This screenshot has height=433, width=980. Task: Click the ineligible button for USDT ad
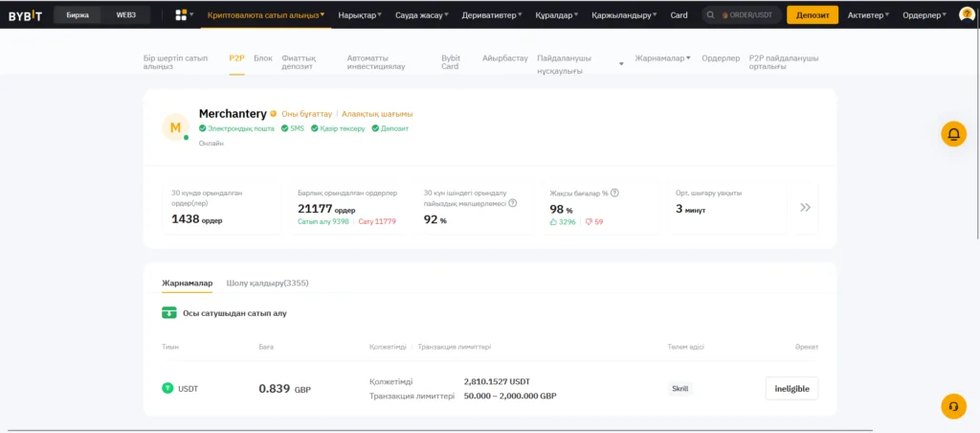click(791, 388)
